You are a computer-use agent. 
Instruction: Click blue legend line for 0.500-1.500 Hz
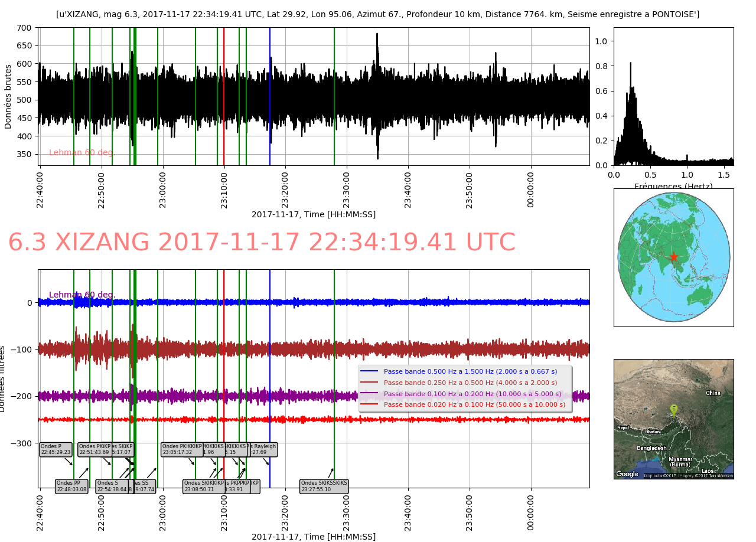coord(369,371)
